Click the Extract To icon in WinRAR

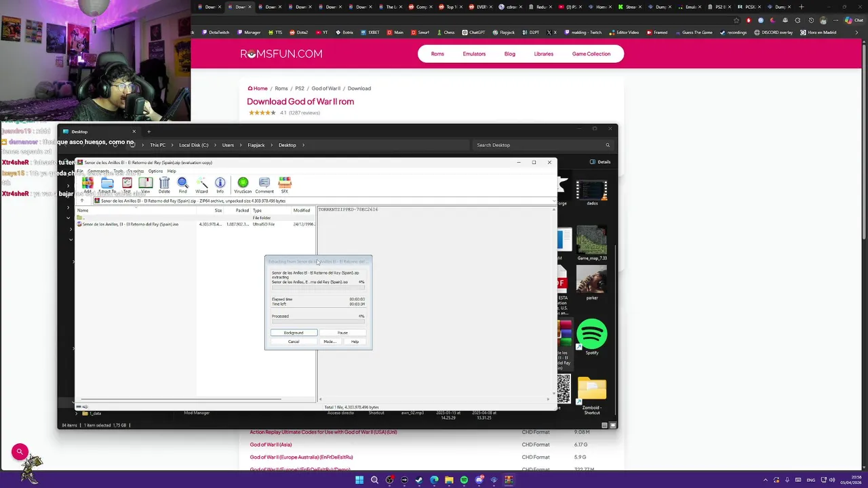(107, 185)
